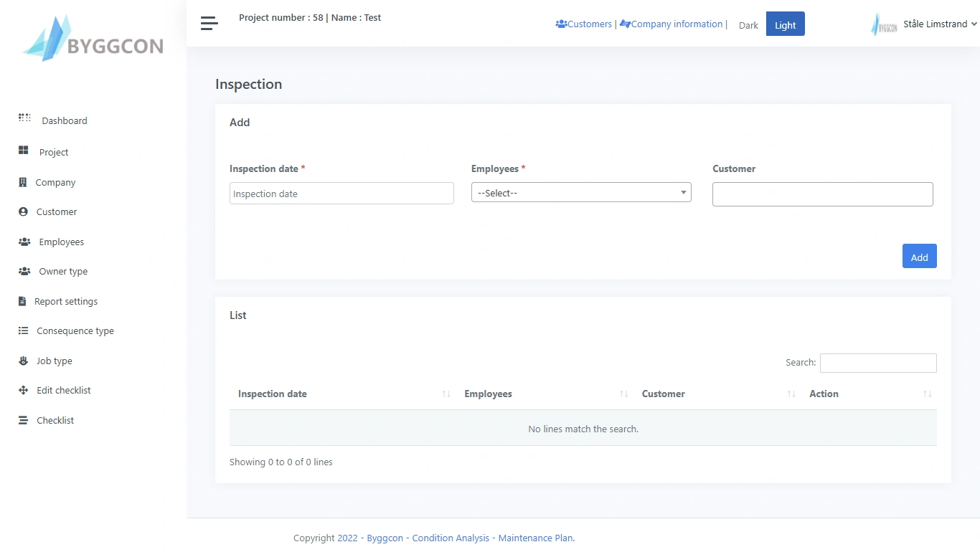Click 'Showing 0 to 0 of 0 lines'
This screenshot has height=557, width=980.
(x=281, y=462)
